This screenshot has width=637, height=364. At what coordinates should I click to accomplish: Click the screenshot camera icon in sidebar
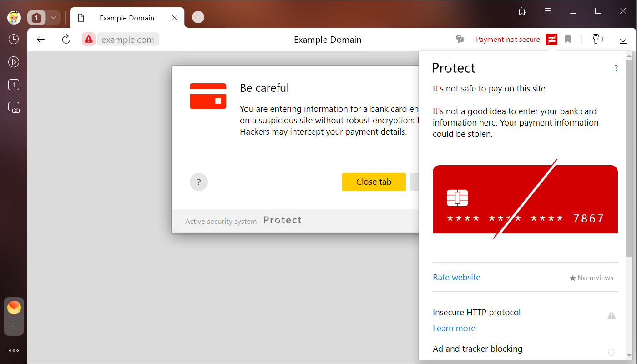coord(14,108)
